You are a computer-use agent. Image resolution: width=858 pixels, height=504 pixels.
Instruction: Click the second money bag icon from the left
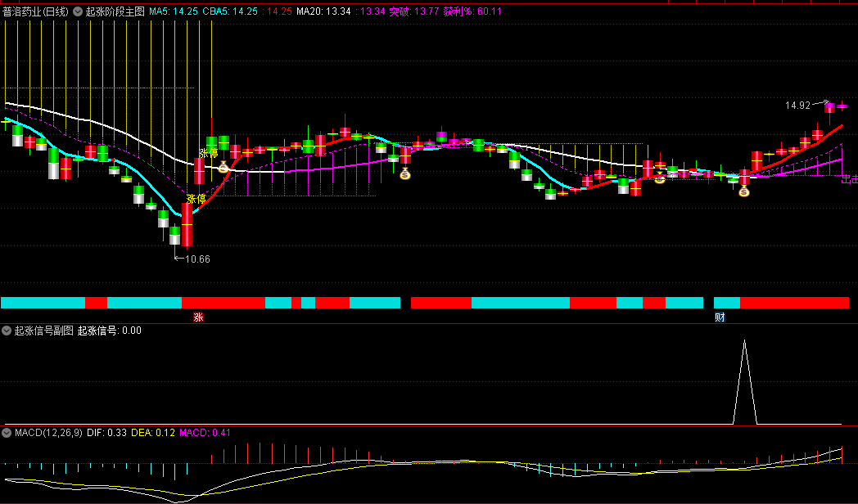tap(405, 173)
